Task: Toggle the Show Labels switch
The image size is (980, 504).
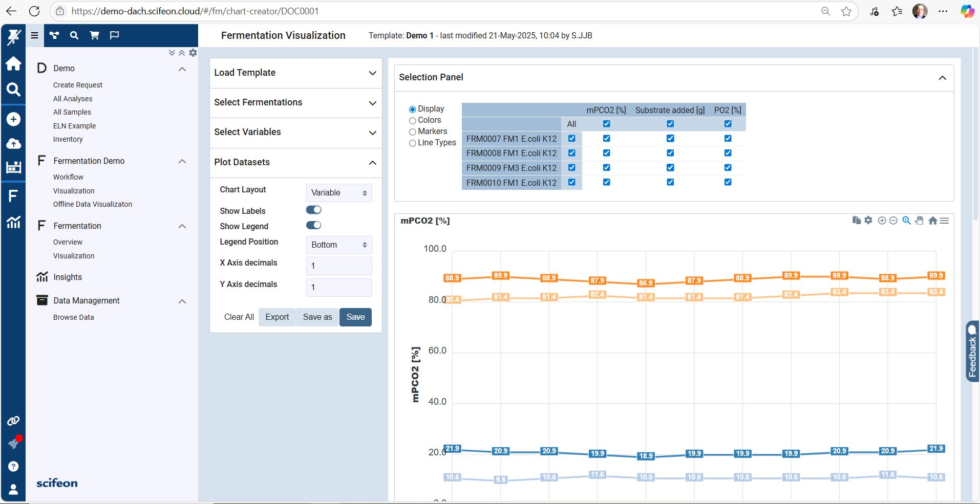Action: (313, 210)
